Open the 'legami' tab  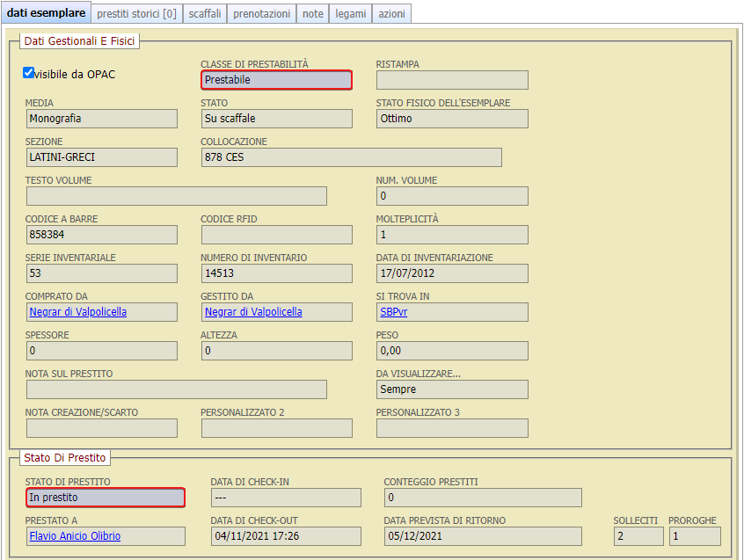coord(351,14)
